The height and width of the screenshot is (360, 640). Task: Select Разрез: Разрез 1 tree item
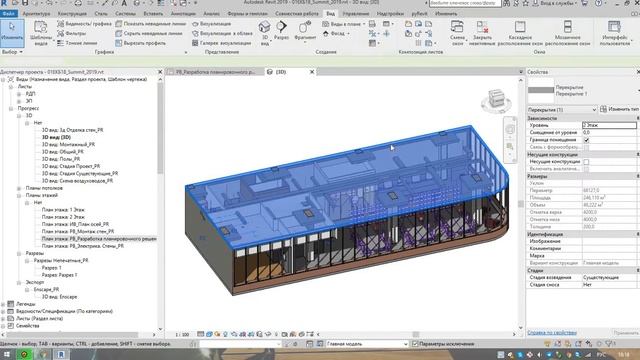coord(59,275)
